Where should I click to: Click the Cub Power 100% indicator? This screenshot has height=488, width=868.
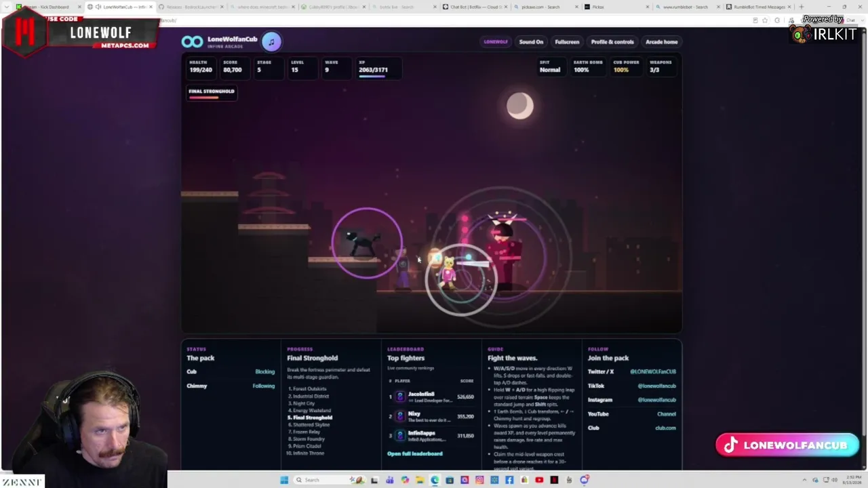[x=626, y=66]
